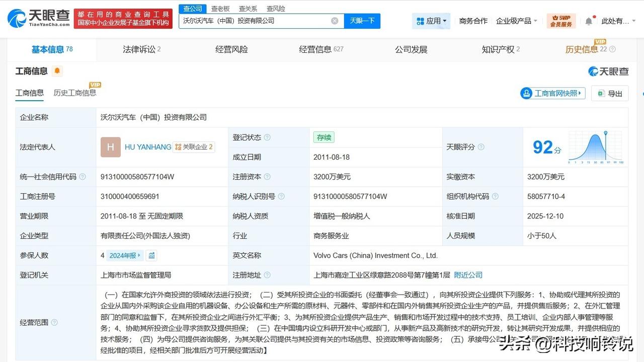644x362 pixels.
Task: Click the orange bell beside 工商信息 heading
Action: 57,71
